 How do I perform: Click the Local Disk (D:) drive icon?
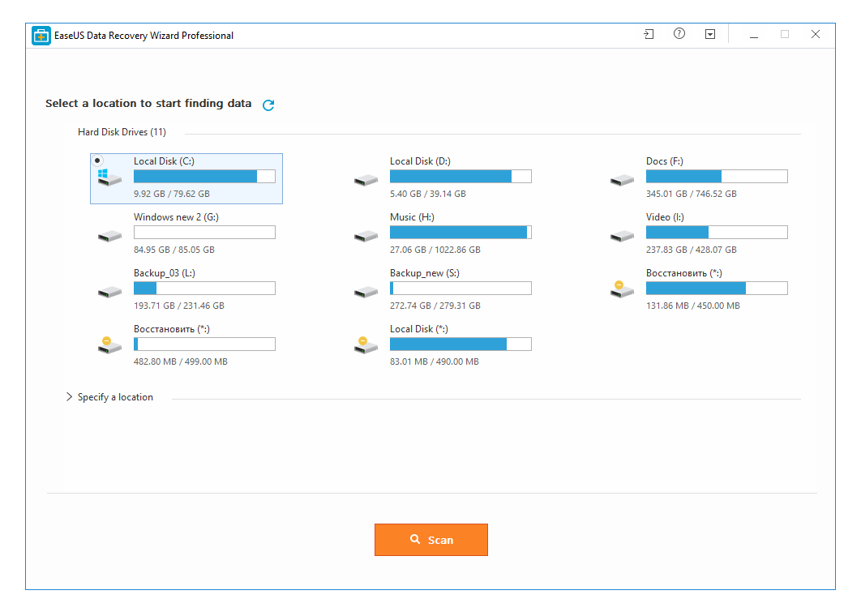pos(366,180)
